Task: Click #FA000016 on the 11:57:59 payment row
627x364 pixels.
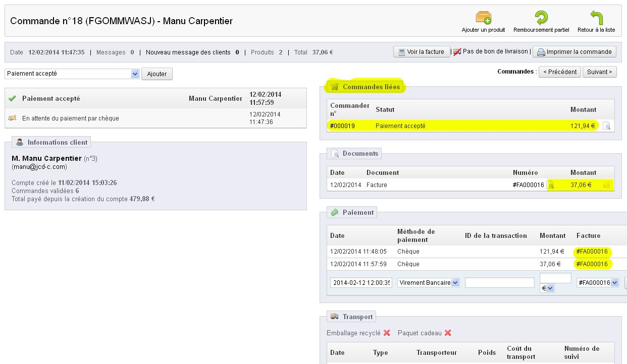Action: coord(592,264)
